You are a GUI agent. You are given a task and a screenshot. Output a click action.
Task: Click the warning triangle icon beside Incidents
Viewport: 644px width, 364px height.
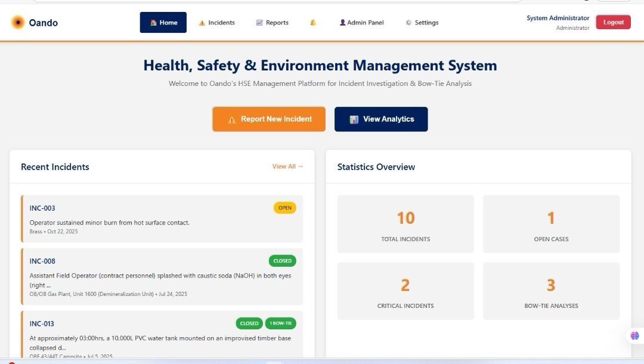coord(202,23)
